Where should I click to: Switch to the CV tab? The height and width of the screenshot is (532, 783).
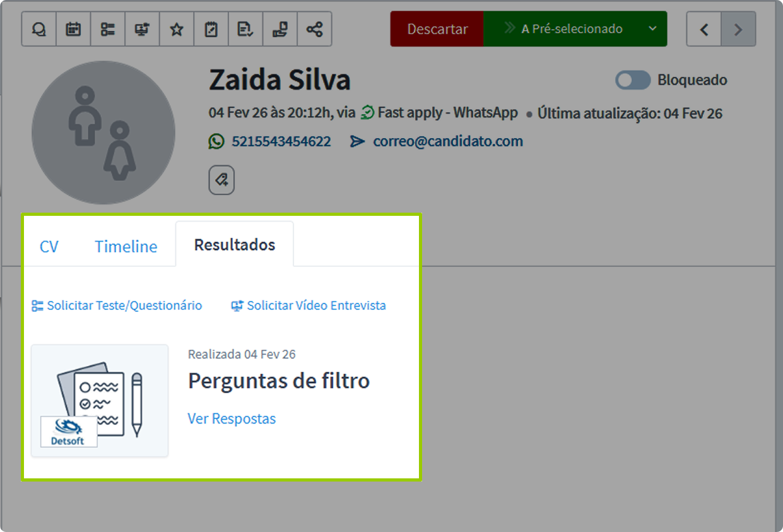(x=49, y=246)
